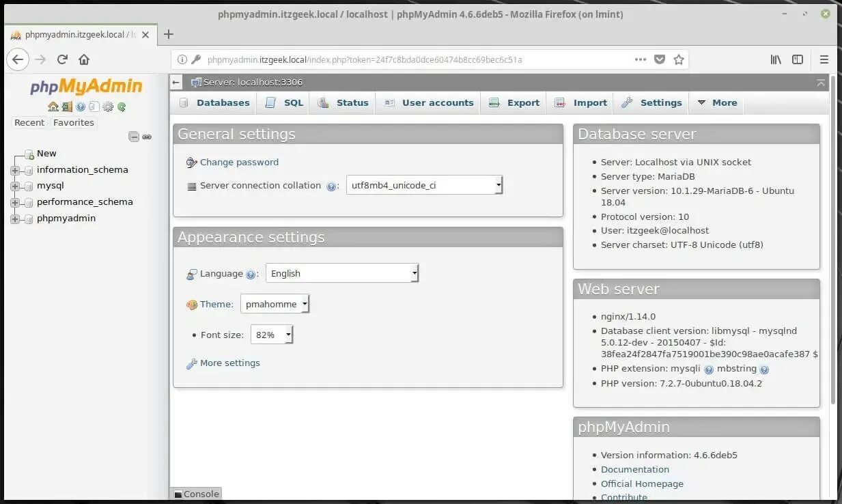Click Server: localhost:3306 breadcrumb
Image resolution: width=842 pixels, height=504 pixels.
tap(253, 83)
